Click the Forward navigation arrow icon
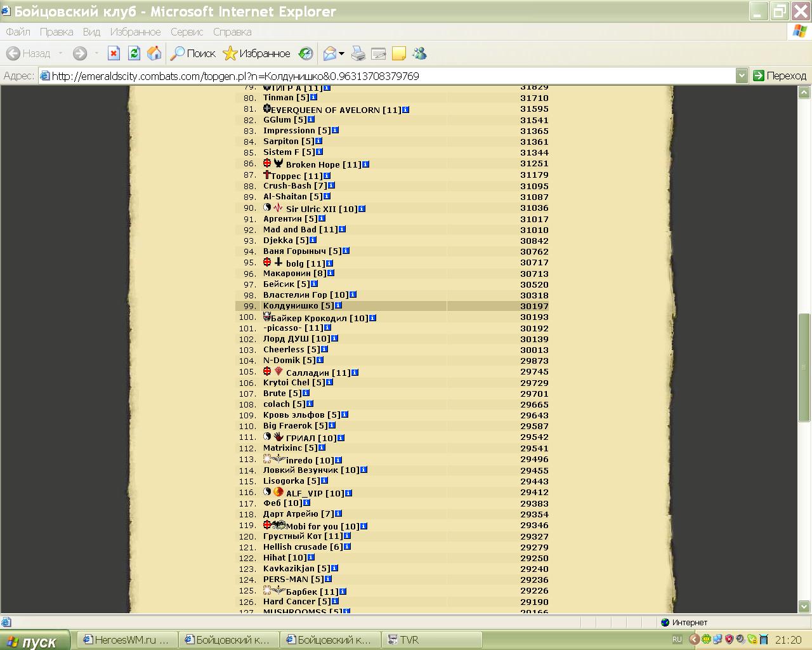Image resolution: width=812 pixels, height=650 pixels. (80, 54)
